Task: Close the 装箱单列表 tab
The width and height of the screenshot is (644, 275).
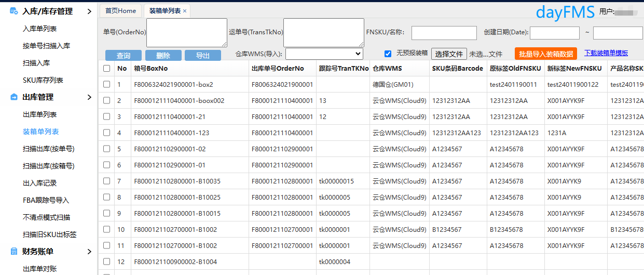Action: click(x=185, y=11)
